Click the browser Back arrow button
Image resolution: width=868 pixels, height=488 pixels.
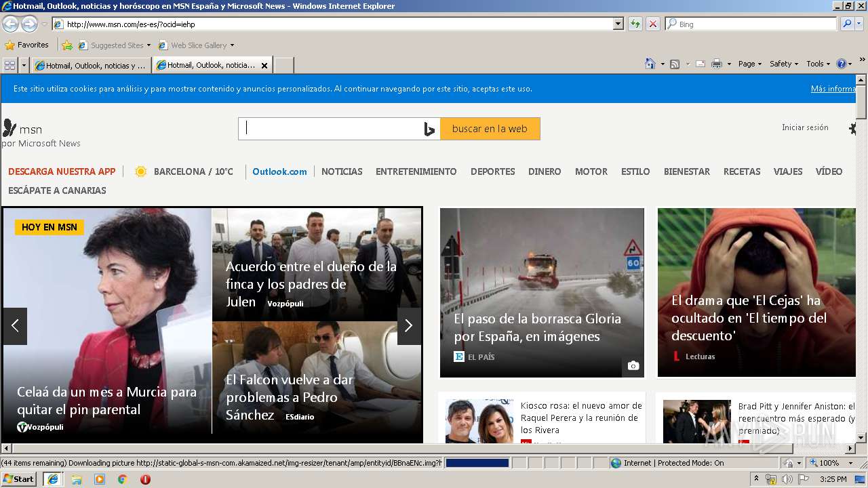(10, 24)
